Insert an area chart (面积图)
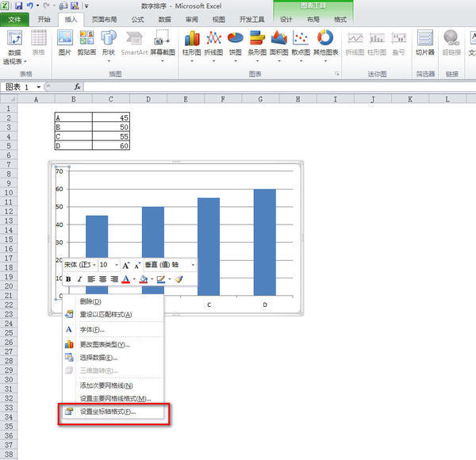476x460 pixels. [278, 42]
